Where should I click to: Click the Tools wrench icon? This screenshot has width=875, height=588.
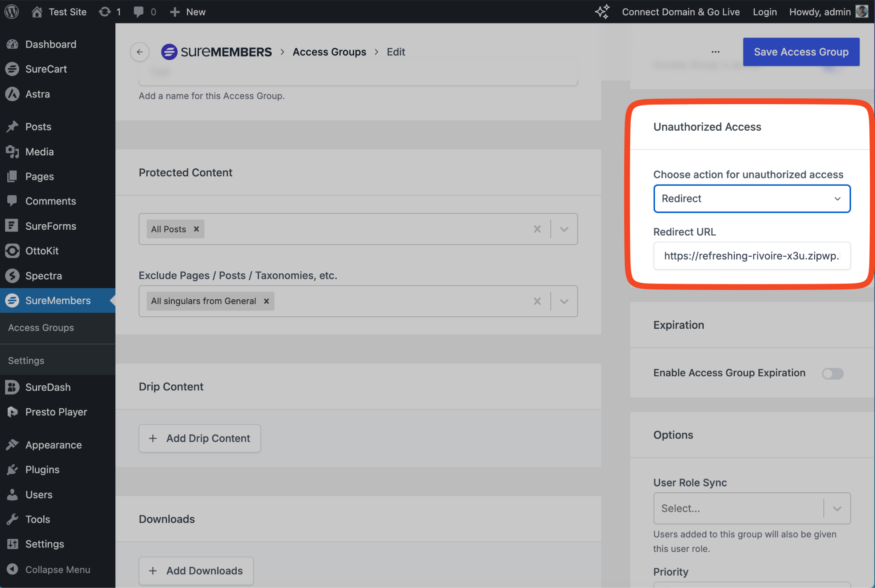12,519
